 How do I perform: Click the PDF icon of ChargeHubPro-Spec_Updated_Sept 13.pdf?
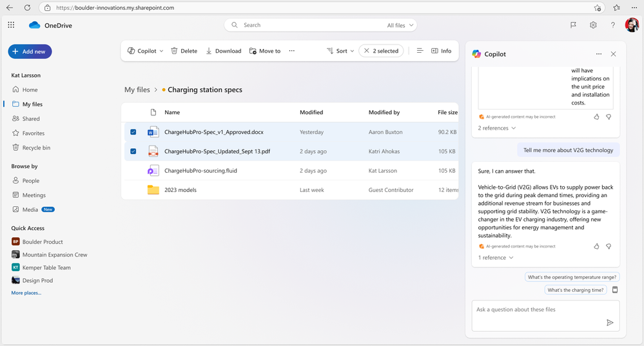click(x=153, y=151)
